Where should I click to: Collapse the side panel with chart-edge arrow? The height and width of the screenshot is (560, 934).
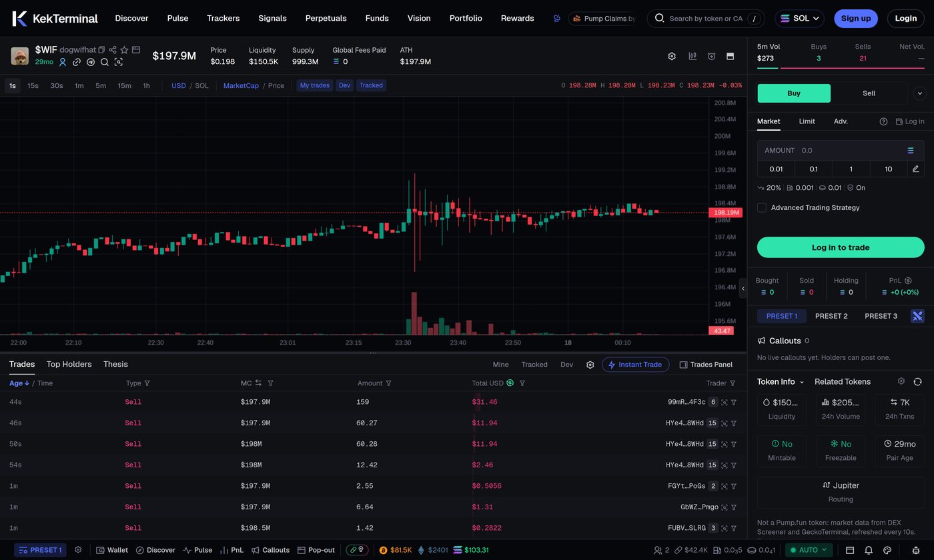coord(743,289)
